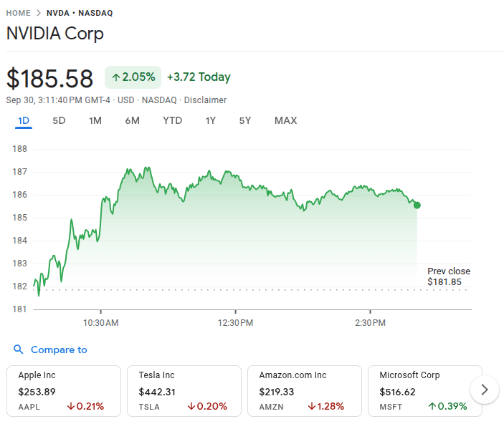Image resolution: width=504 pixels, height=429 pixels.
Task: Click the Compare to search icon
Action: click(x=19, y=350)
